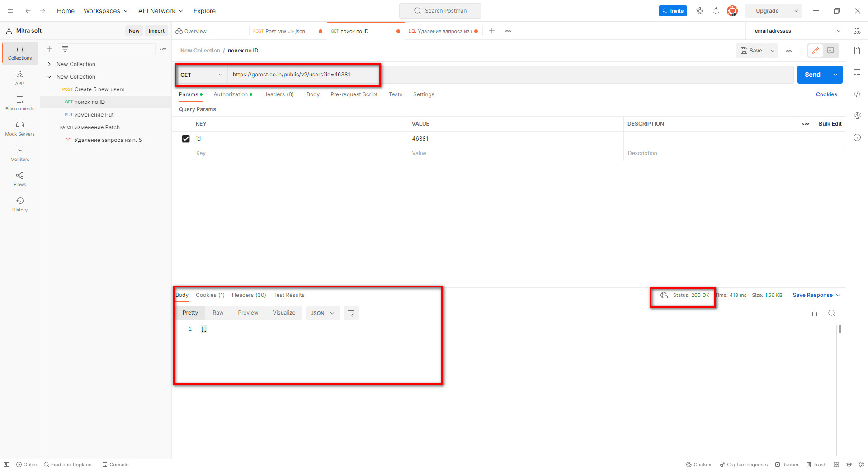Open Mock Servers in sidebar

click(x=20, y=129)
